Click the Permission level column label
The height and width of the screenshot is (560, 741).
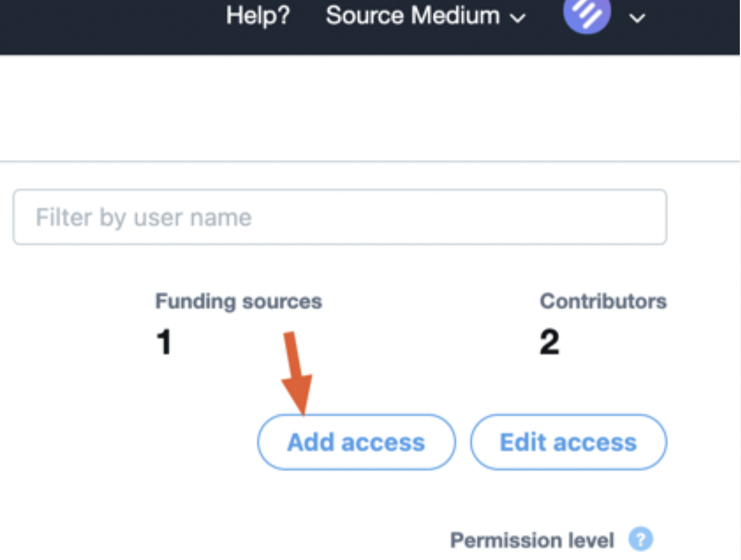point(532,540)
